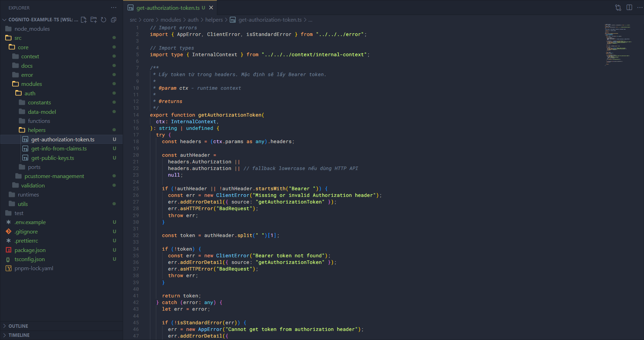
Task: Click the New File icon in Explorer
Action: [84, 20]
